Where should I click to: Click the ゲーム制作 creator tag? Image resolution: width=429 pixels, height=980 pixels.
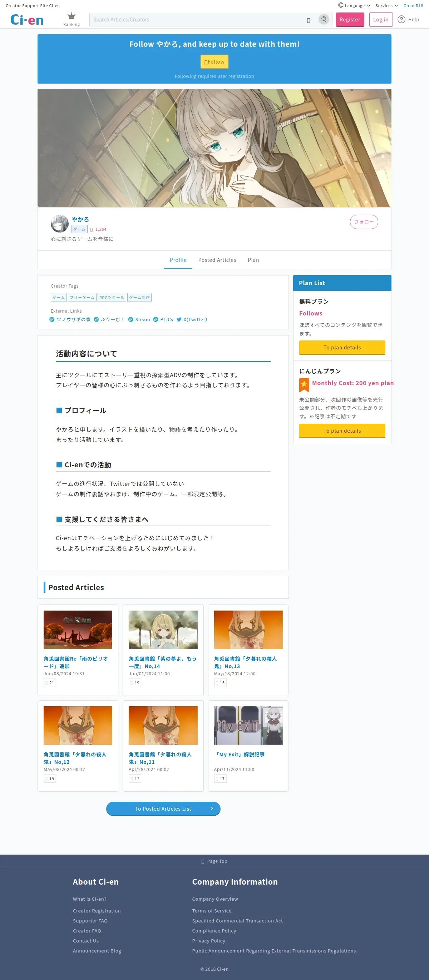pos(139,298)
